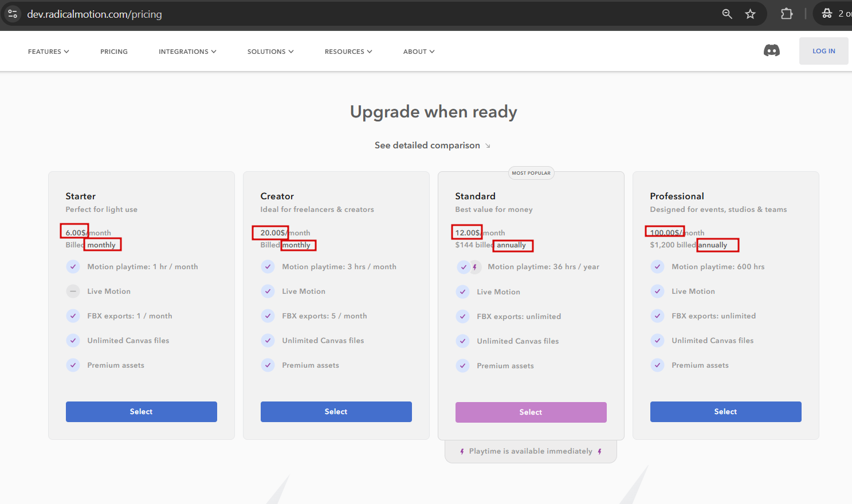Screen dimensions: 852x504
Task: Click the Log In button
Action: [x=824, y=51]
